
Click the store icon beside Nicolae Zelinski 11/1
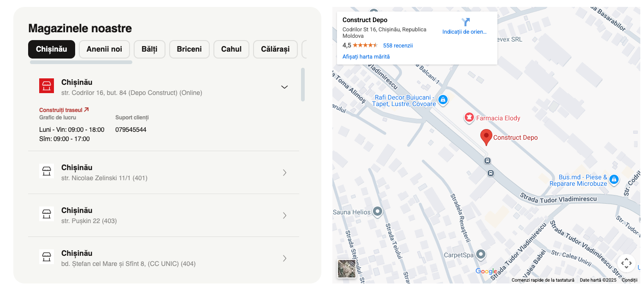(47, 171)
